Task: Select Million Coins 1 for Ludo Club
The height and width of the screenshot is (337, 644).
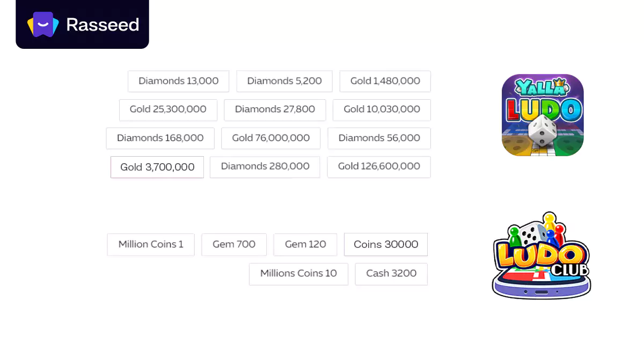Action: (x=151, y=244)
